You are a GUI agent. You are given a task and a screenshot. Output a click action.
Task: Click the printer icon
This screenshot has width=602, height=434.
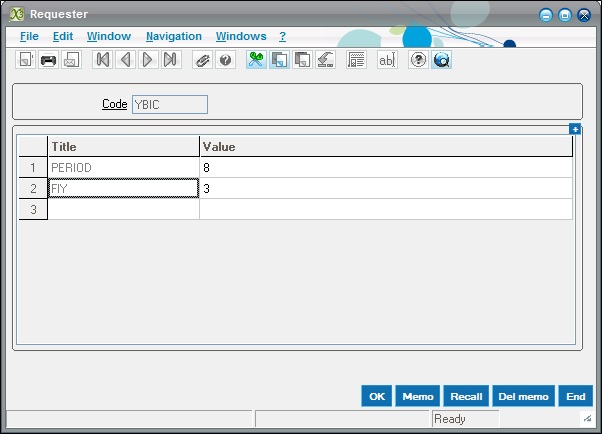click(x=48, y=60)
